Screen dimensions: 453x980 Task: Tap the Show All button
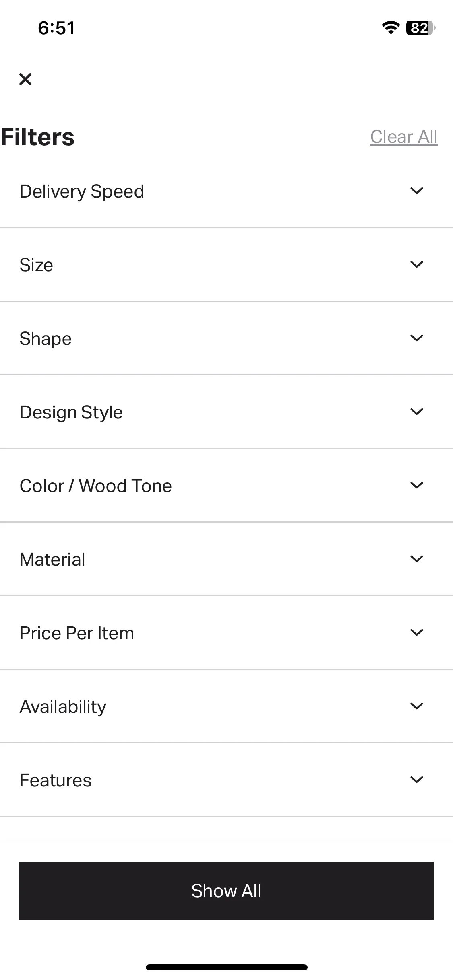pyautogui.click(x=226, y=891)
